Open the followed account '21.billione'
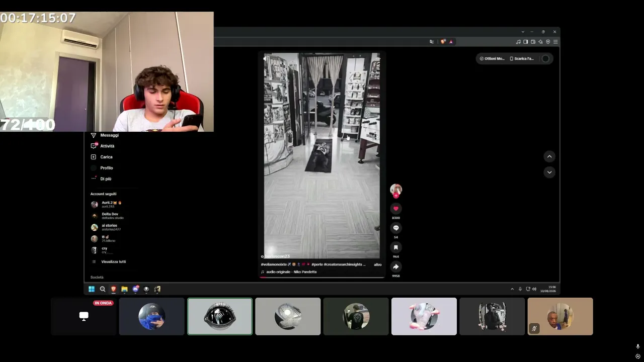 [103, 238]
